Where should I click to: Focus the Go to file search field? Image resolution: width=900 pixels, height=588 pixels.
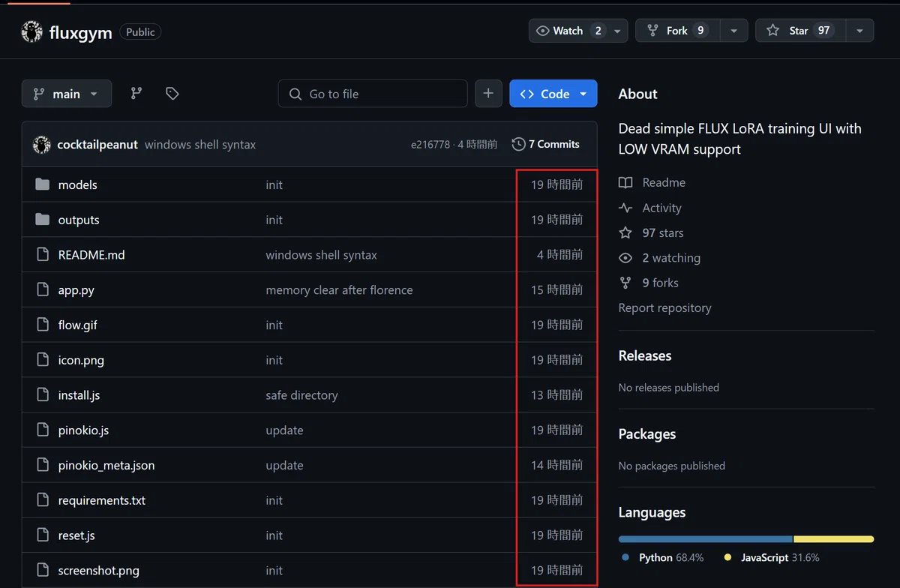(x=373, y=94)
